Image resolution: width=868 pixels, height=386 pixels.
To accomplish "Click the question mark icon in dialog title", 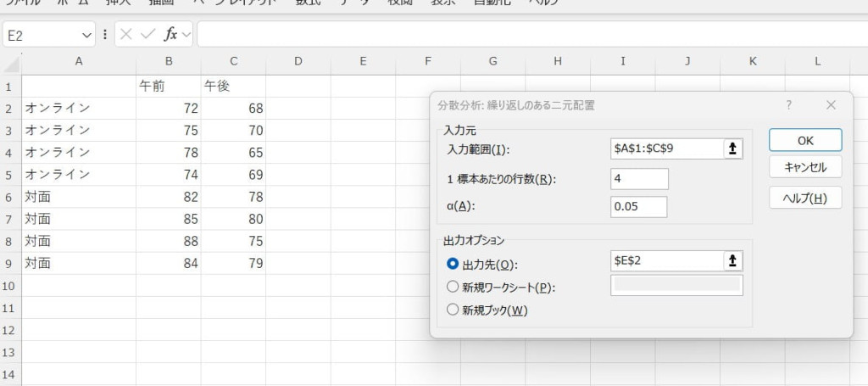I will point(788,105).
